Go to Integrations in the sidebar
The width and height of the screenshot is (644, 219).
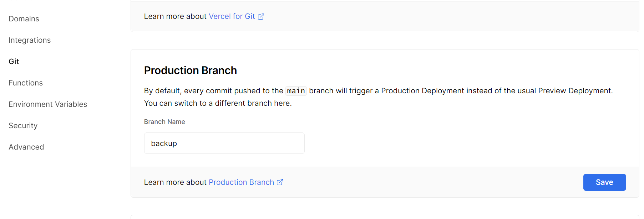click(x=30, y=40)
